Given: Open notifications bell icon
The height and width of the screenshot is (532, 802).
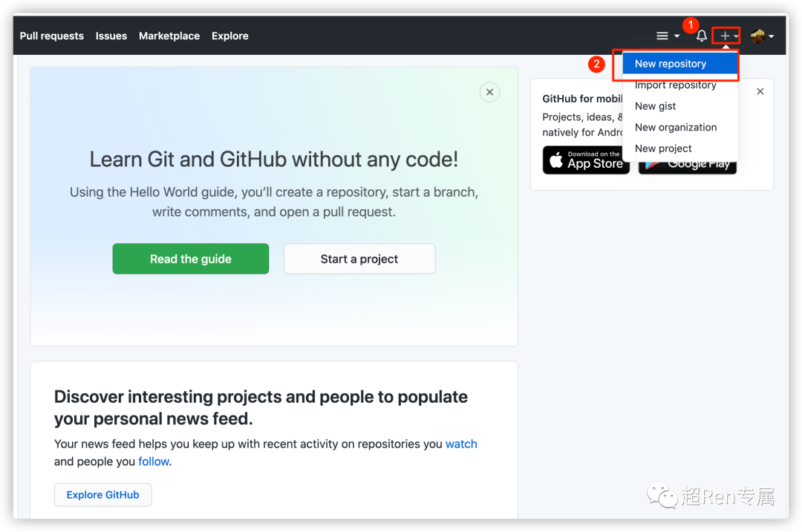Looking at the screenshot, I should click(702, 36).
